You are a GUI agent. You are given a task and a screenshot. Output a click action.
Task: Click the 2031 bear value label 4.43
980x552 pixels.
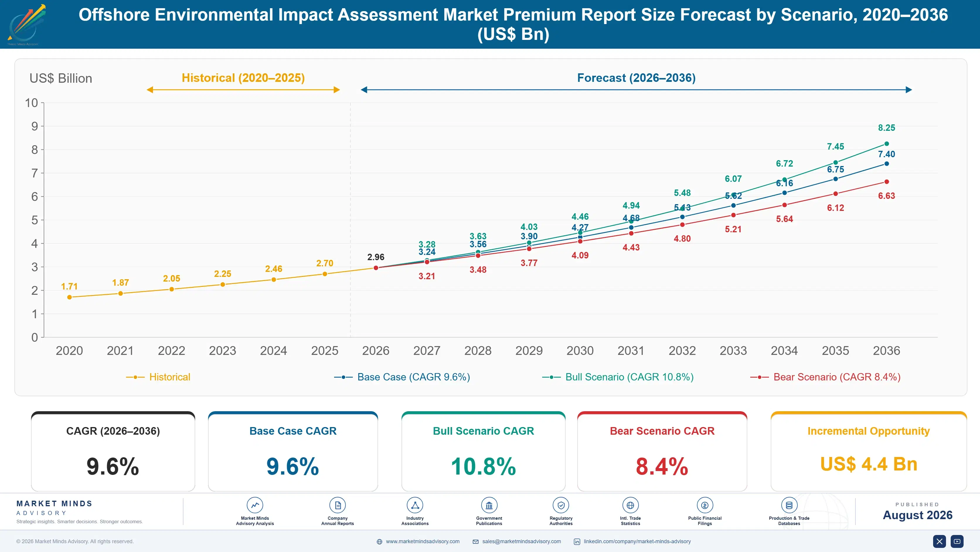pyautogui.click(x=631, y=248)
